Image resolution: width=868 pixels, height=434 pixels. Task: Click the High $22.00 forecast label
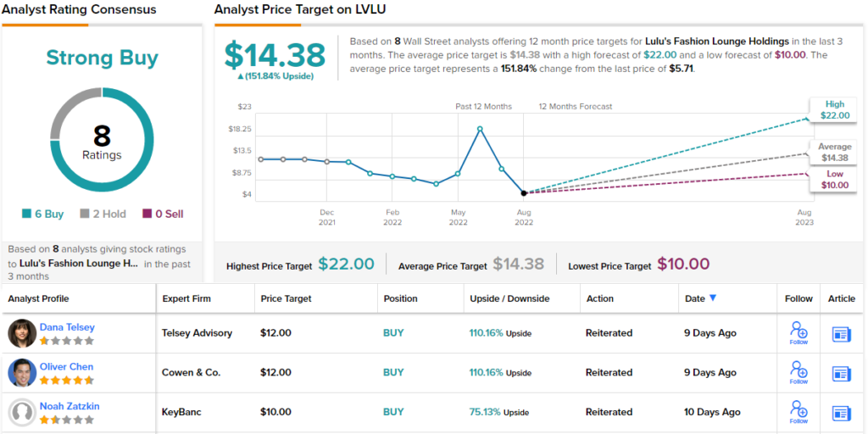coord(834,109)
